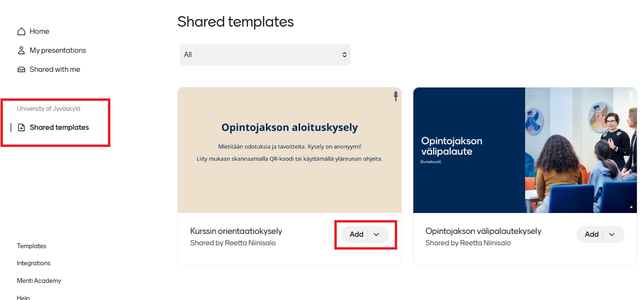644x300 pixels.
Task: Expand the chevron beside Add for Kurssin orientaatiokysely
Action: (x=377, y=234)
